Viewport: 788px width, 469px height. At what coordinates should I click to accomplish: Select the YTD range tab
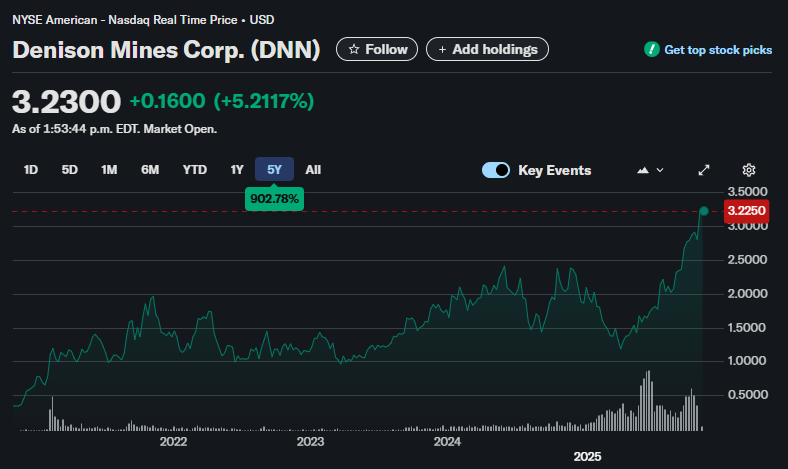click(194, 170)
